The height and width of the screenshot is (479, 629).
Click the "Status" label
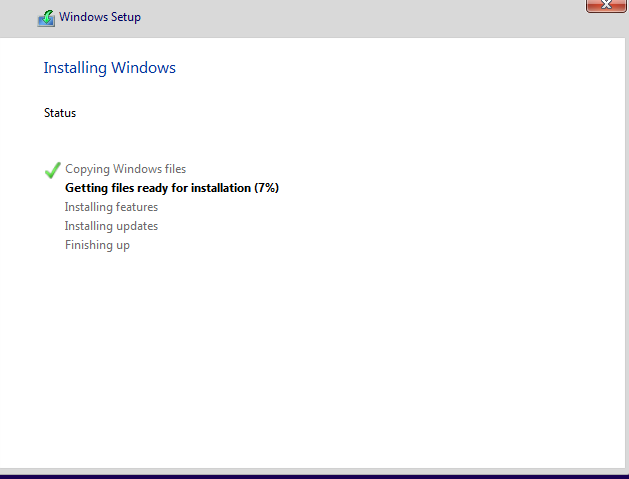click(x=60, y=113)
